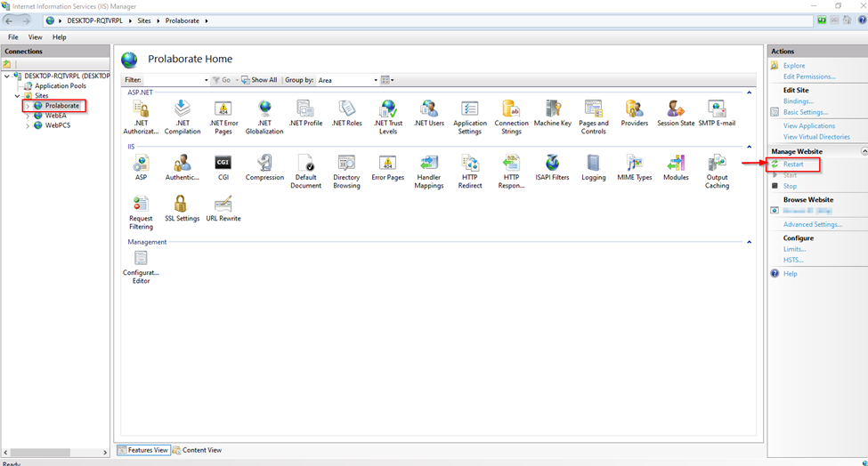Open URL Rewrite feature
The image size is (868, 466).
pyautogui.click(x=223, y=208)
